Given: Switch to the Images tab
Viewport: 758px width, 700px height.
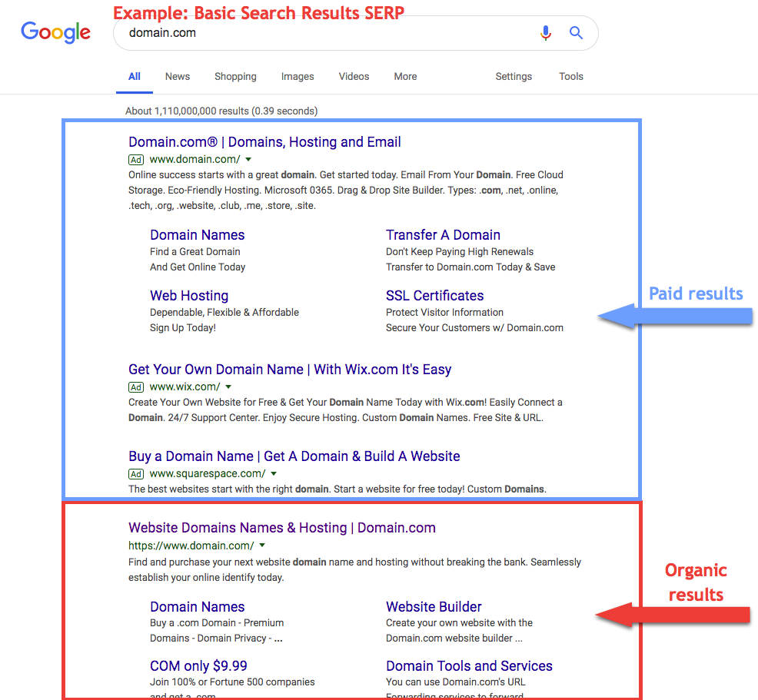Looking at the screenshot, I should [298, 76].
